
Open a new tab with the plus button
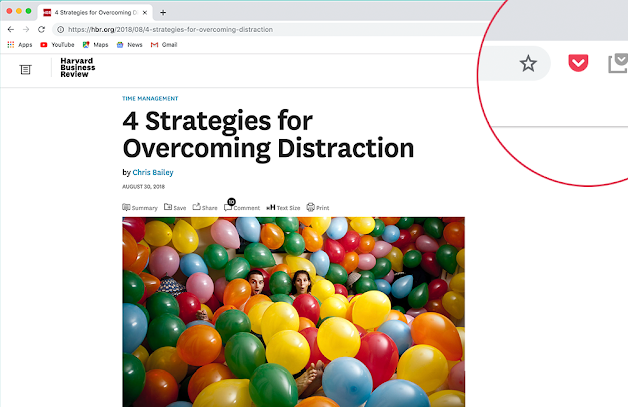click(163, 12)
